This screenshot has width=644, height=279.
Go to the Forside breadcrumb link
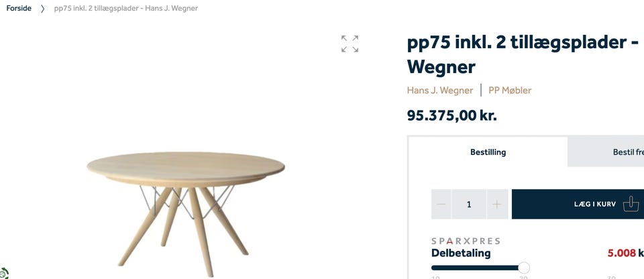[x=19, y=8]
